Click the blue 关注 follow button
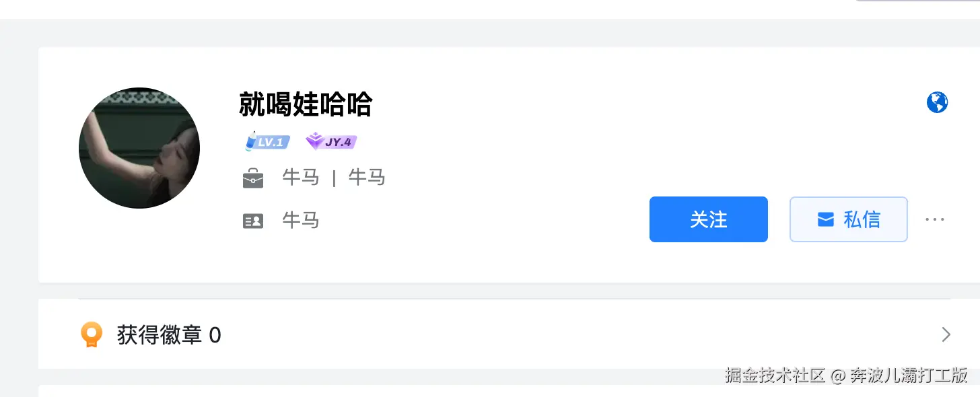The width and height of the screenshot is (980, 397). pyautogui.click(x=708, y=219)
